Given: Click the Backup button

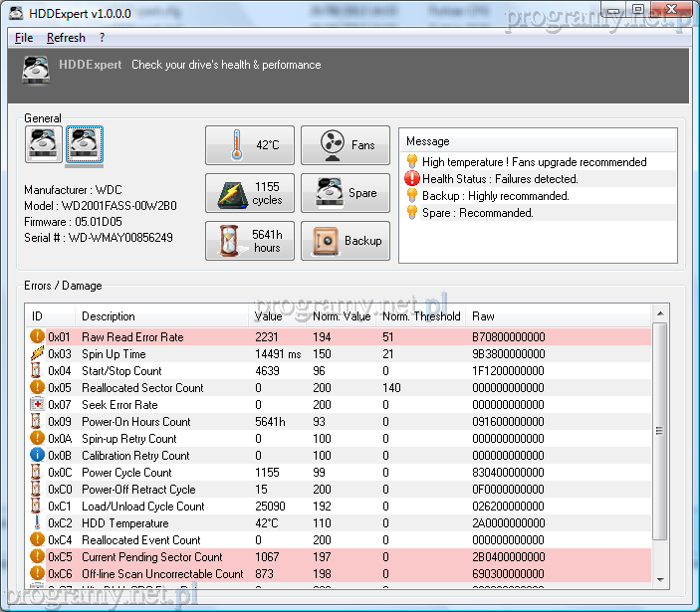Looking at the screenshot, I should coord(346,241).
